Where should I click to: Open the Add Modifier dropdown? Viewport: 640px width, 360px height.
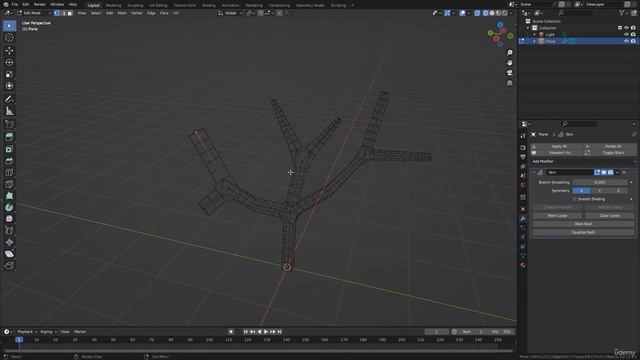[x=584, y=162]
